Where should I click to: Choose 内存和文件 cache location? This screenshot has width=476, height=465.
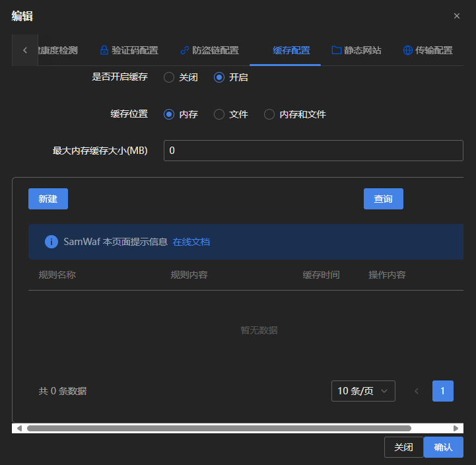[x=269, y=114]
